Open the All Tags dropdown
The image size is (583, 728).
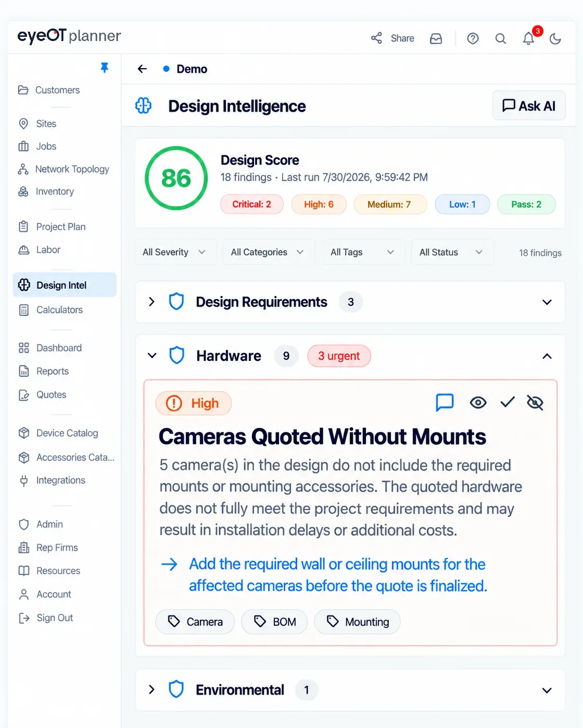coord(363,252)
